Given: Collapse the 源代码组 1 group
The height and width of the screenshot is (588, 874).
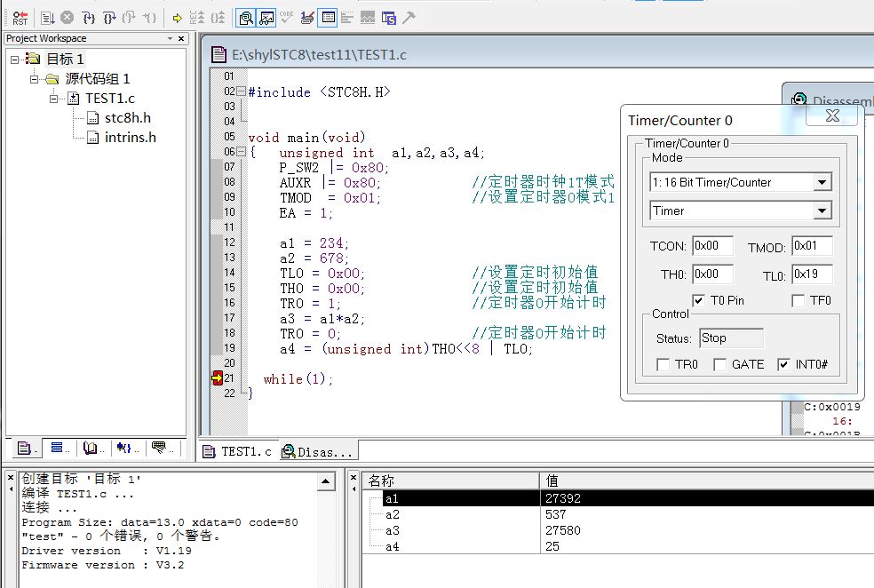Looking at the screenshot, I should pos(34,78).
